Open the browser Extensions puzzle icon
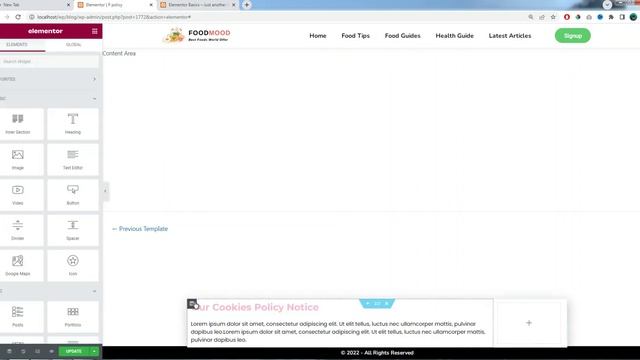The width and height of the screenshot is (640, 360). coord(611,17)
